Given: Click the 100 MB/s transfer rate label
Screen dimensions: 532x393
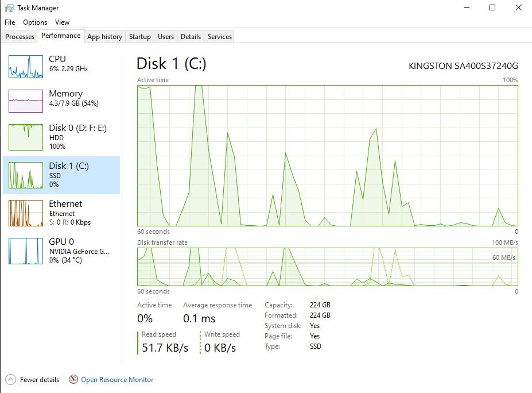Looking at the screenshot, I should [505, 242].
